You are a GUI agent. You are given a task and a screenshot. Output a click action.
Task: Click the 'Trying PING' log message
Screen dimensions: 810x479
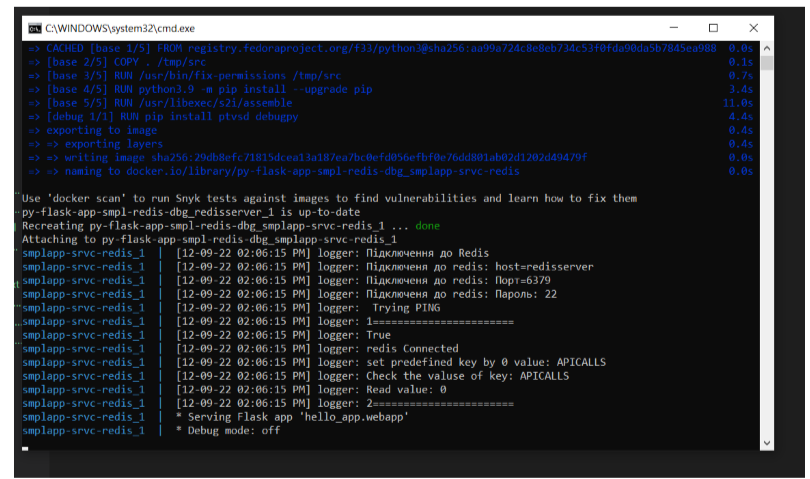405,308
